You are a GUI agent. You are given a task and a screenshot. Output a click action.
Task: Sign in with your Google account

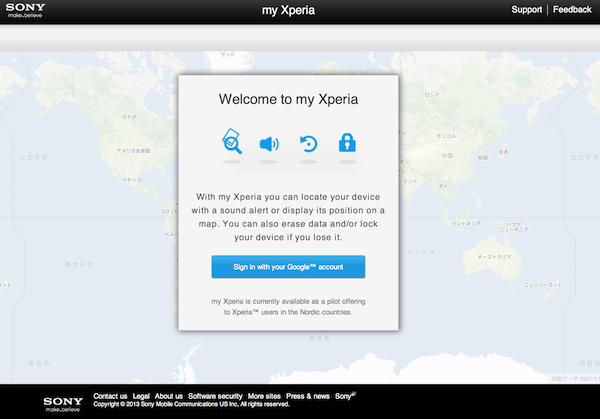(x=288, y=267)
